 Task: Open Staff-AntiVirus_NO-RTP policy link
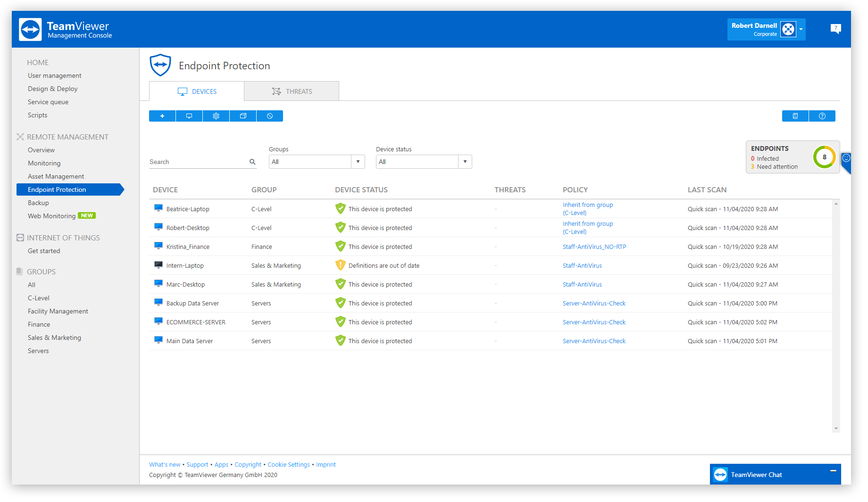point(594,247)
